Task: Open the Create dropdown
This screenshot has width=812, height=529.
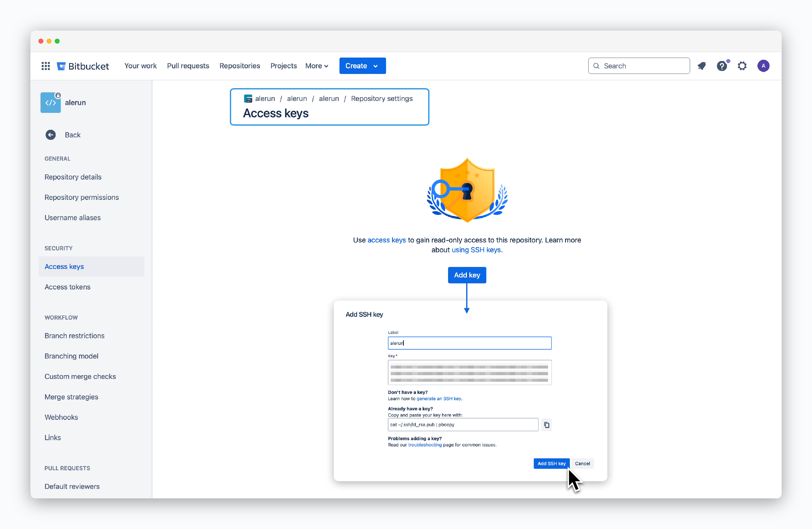Action: [362, 66]
